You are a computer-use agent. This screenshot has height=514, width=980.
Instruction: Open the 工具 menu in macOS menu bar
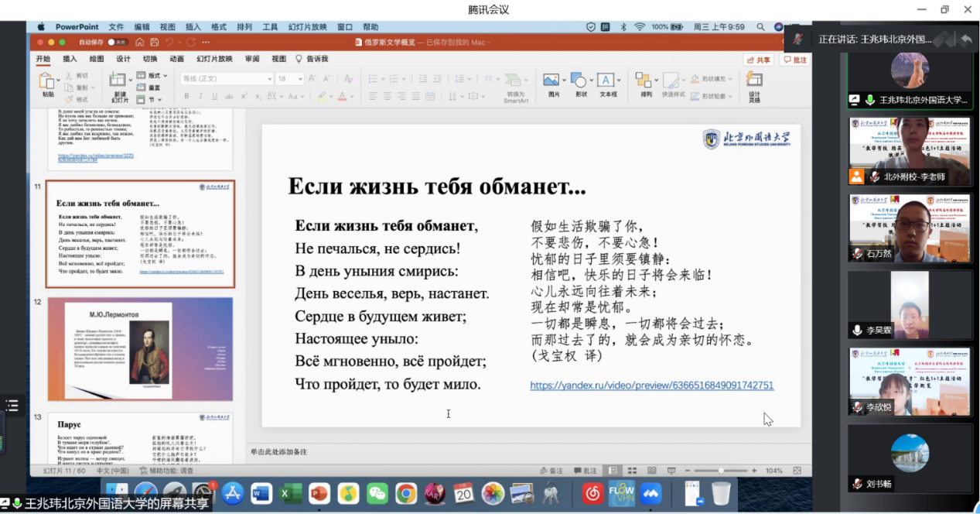coord(270,27)
